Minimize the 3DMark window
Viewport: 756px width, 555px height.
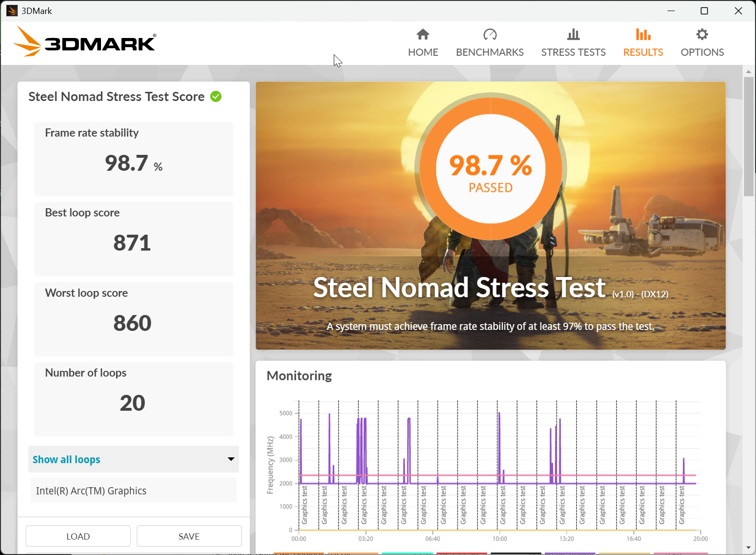[x=671, y=11]
